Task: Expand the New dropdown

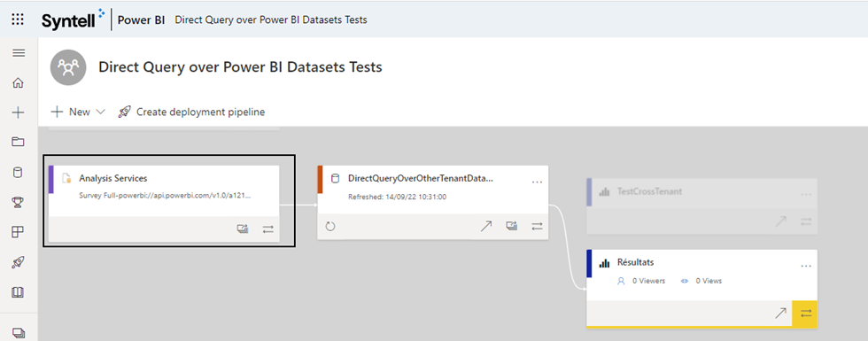Action: [x=78, y=112]
